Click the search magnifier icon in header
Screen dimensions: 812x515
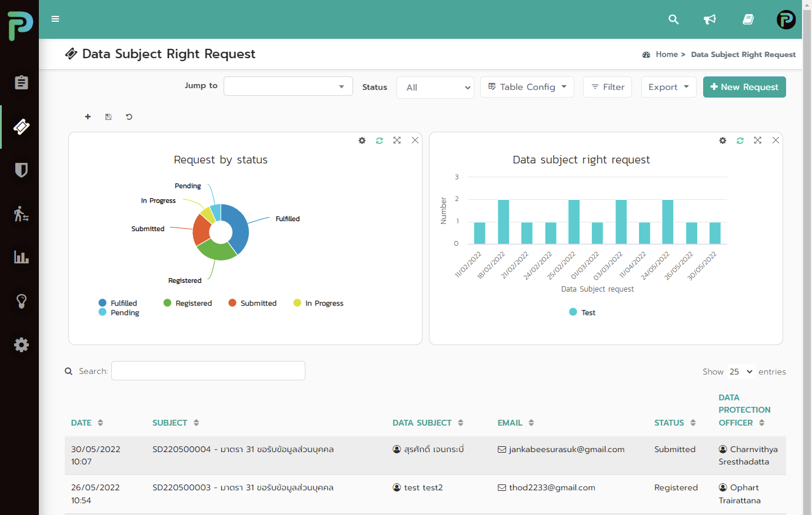click(x=674, y=19)
